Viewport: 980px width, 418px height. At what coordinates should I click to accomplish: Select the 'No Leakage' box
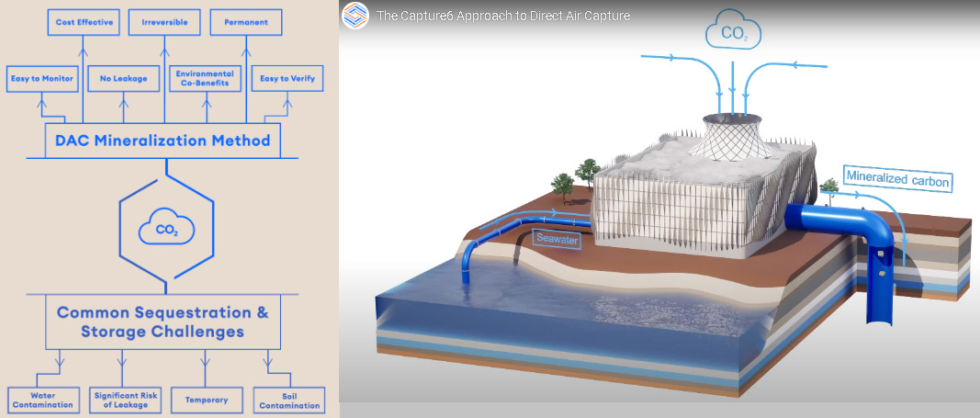pos(124,79)
